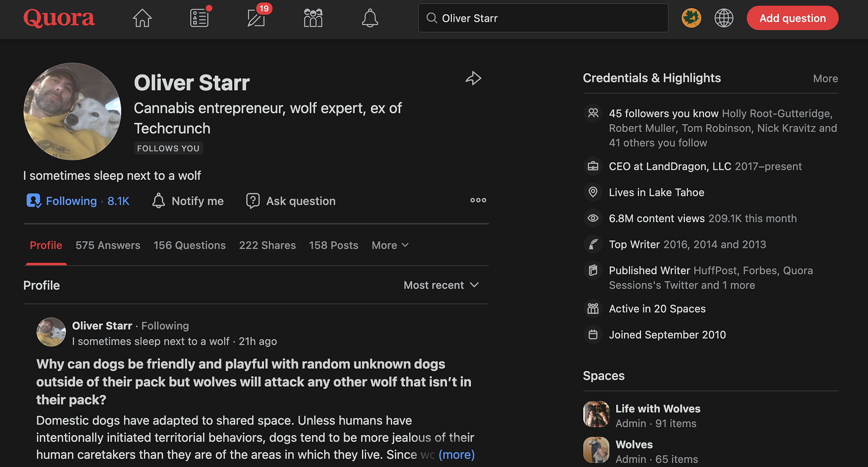
Task: Open the Answer icon with 19 badge
Action: (x=256, y=18)
